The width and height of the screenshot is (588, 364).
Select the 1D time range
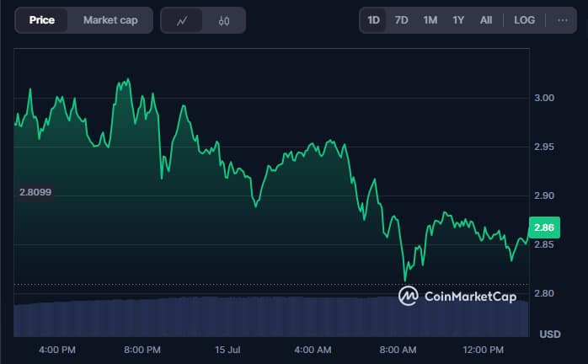click(x=373, y=20)
